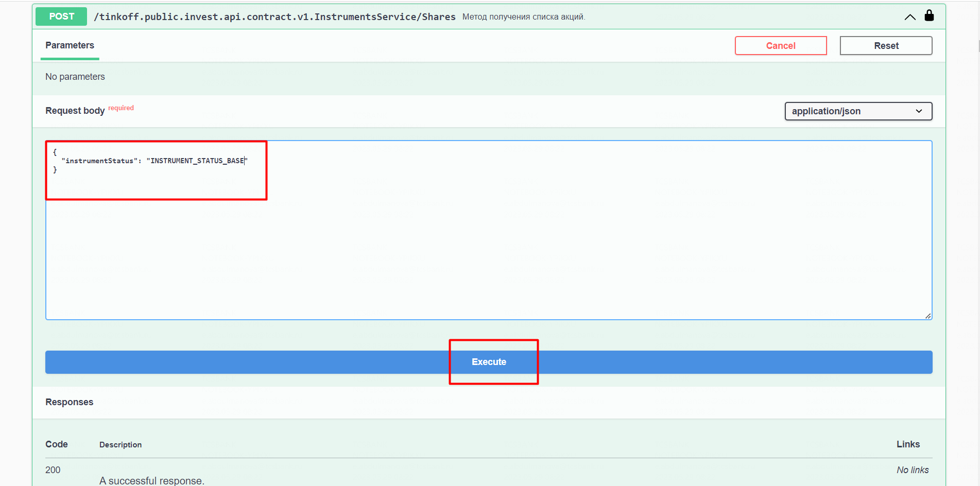
Task: Click the InstrumentsService/Shares endpoint path
Action: 274,17
